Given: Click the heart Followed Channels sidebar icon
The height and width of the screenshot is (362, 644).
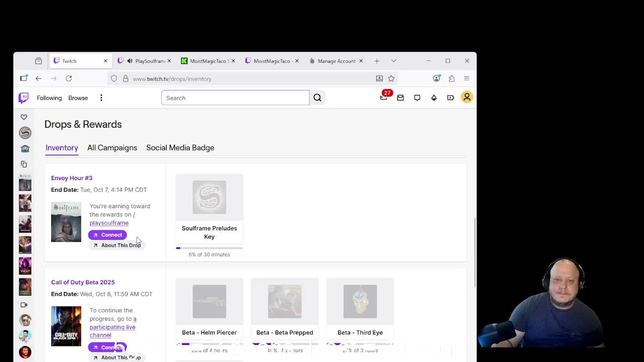Looking at the screenshot, I should tap(24, 117).
